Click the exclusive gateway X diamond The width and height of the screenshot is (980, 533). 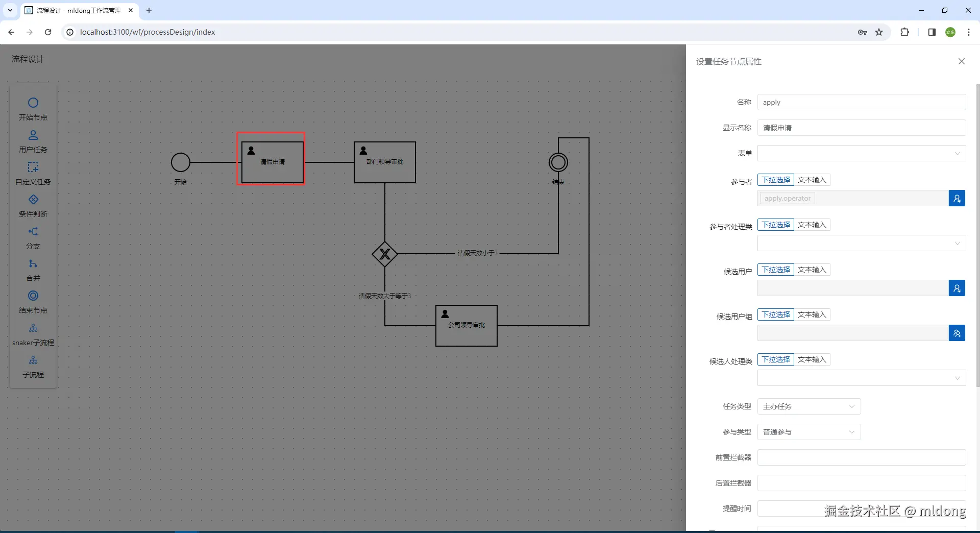(x=385, y=254)
